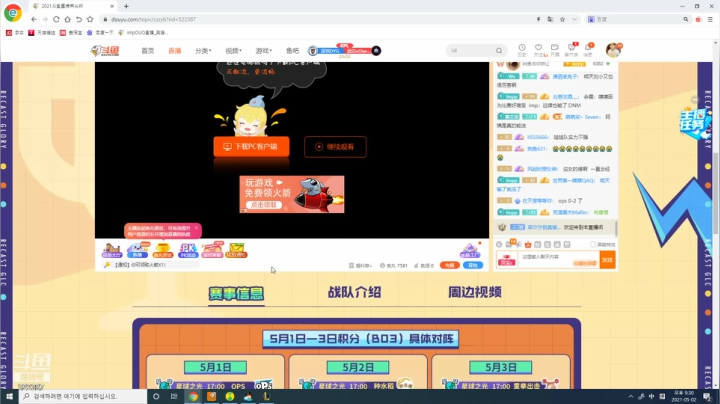Click the search magnifier in Douyu header
Viewport: 720px width, 404px height.
[499, 50]
